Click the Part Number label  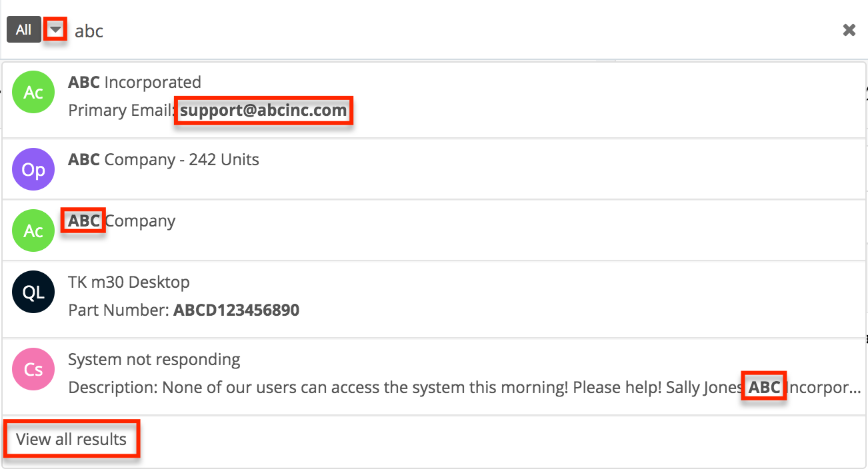point(118,310)
